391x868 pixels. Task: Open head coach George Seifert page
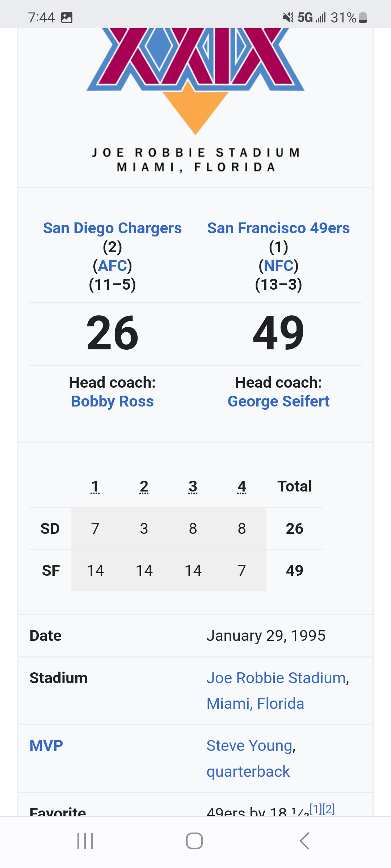coord(278,401)
